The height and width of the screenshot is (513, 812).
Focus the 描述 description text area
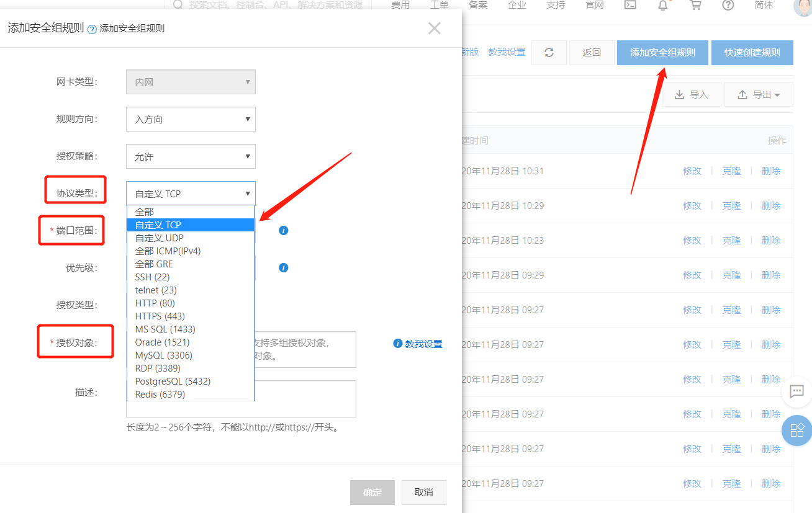click(241, 399)
